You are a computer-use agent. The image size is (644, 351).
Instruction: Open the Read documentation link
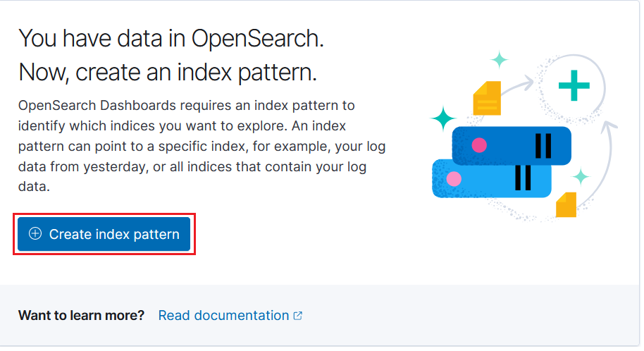[223, 315]
